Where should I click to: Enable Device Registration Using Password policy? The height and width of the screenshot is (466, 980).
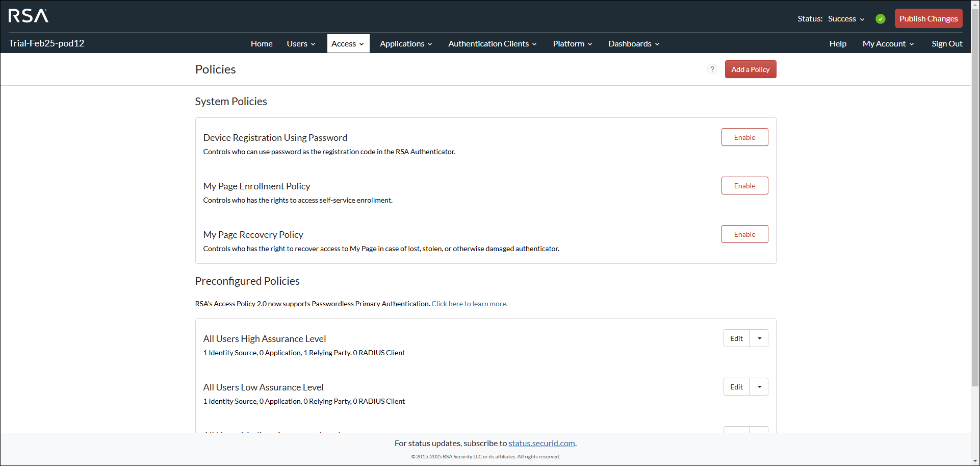point(744,137)
